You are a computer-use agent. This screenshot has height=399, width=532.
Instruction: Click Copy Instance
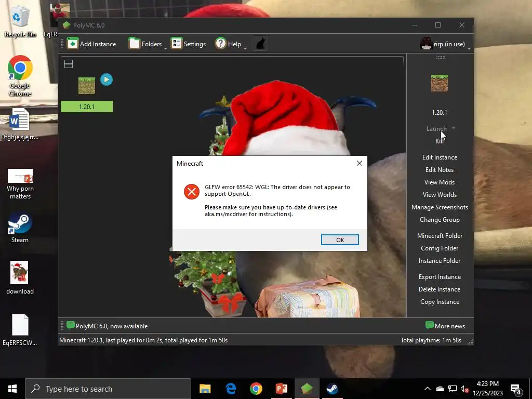[x=440, y=302]
